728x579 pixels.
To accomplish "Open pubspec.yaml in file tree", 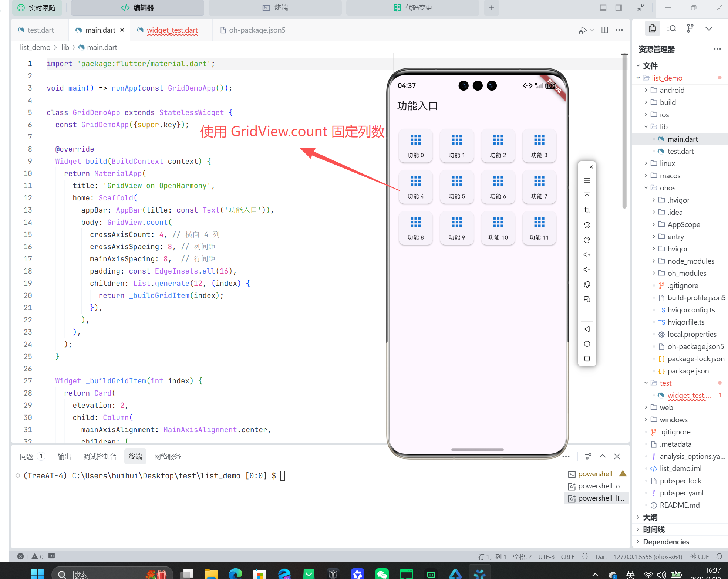I will point(681,493).
